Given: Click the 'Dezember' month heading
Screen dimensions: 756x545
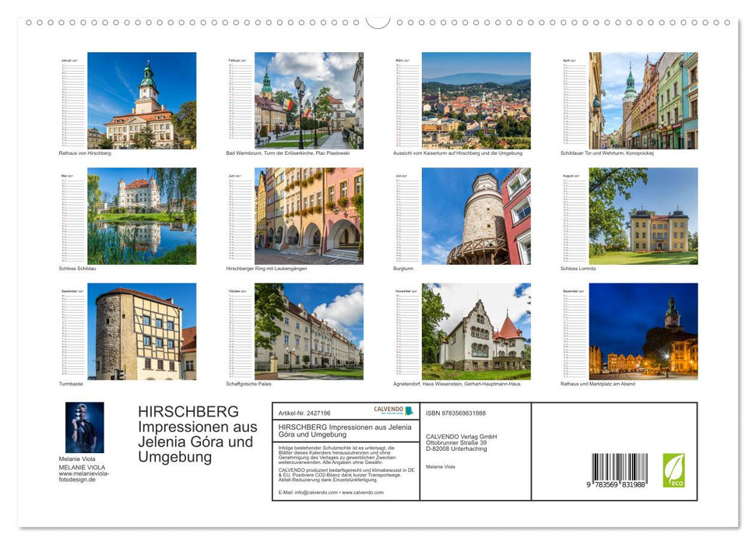Looking at the screenshot, I should (573, 291).
